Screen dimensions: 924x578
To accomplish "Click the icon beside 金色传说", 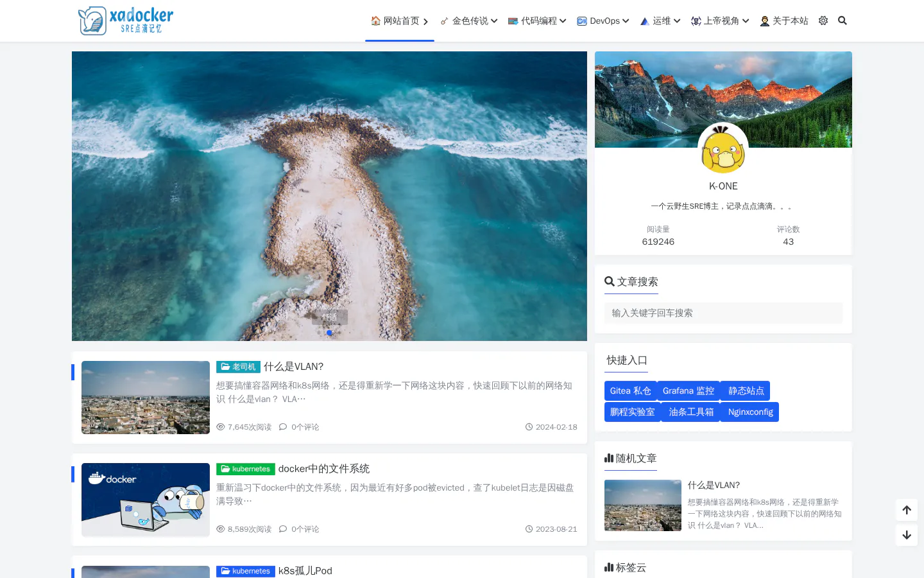I will click(445, 21).
